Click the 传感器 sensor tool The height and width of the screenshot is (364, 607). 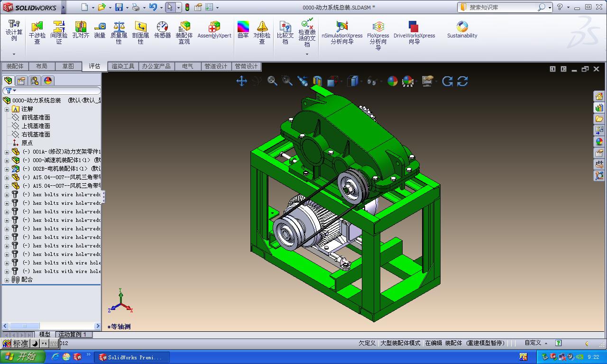tap(162, 29)
